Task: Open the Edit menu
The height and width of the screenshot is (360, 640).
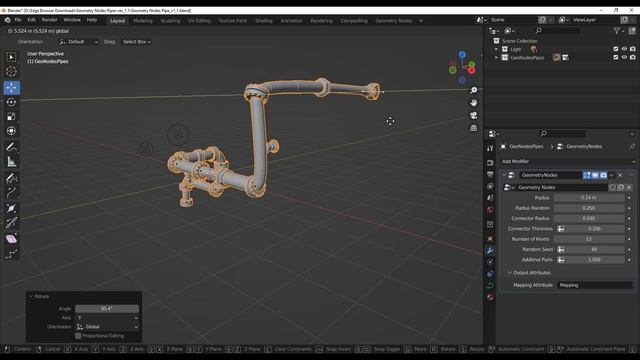Action: point(31,20)
